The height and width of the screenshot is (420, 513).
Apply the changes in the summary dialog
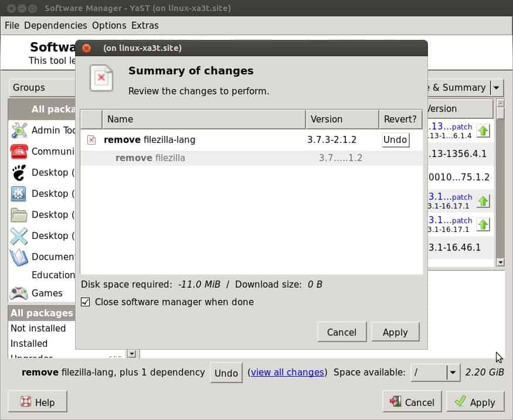point(395,332)
